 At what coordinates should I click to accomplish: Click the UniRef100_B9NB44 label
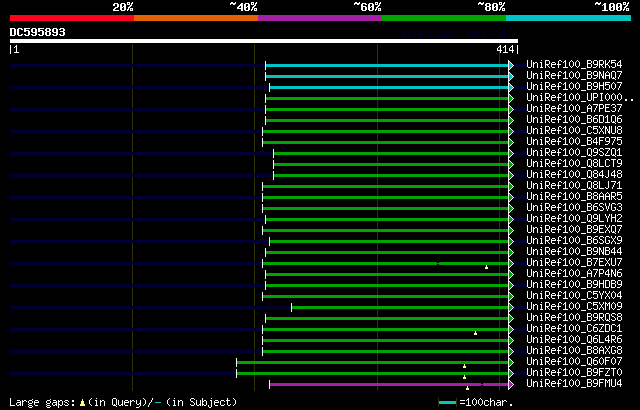click(574, 252)
